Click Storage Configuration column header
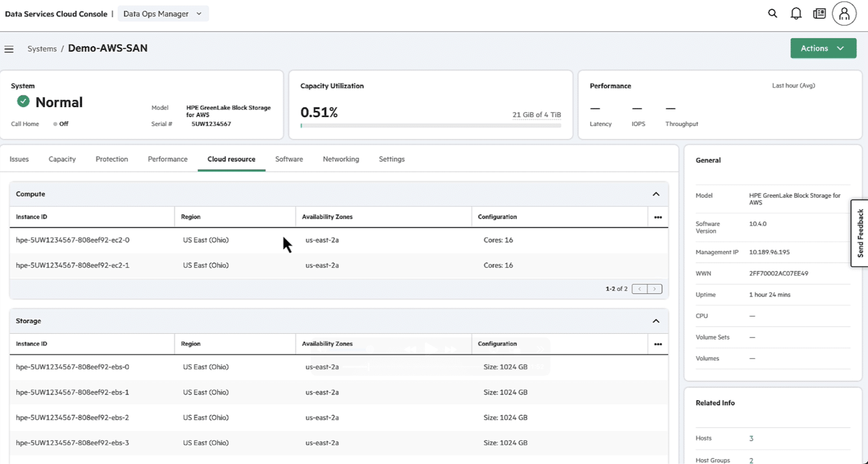The image size is (868, 464). tap(497, 344)
